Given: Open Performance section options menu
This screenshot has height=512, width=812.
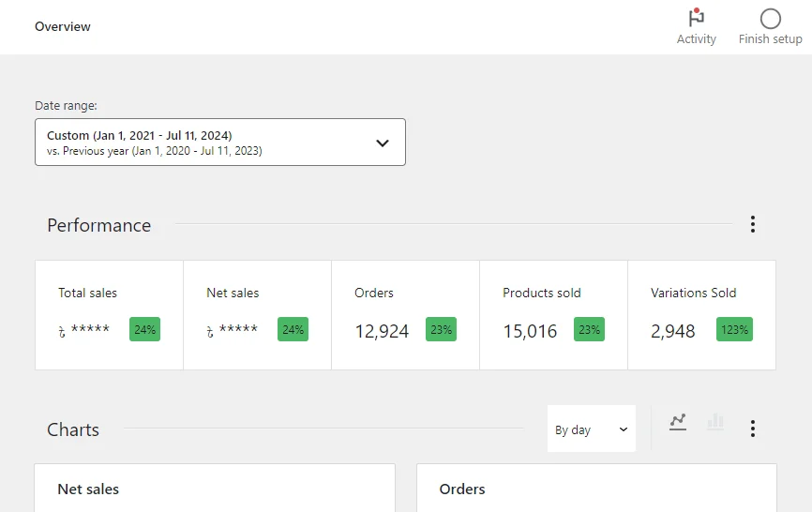Looking at the screenshot, I should (752, 224).
